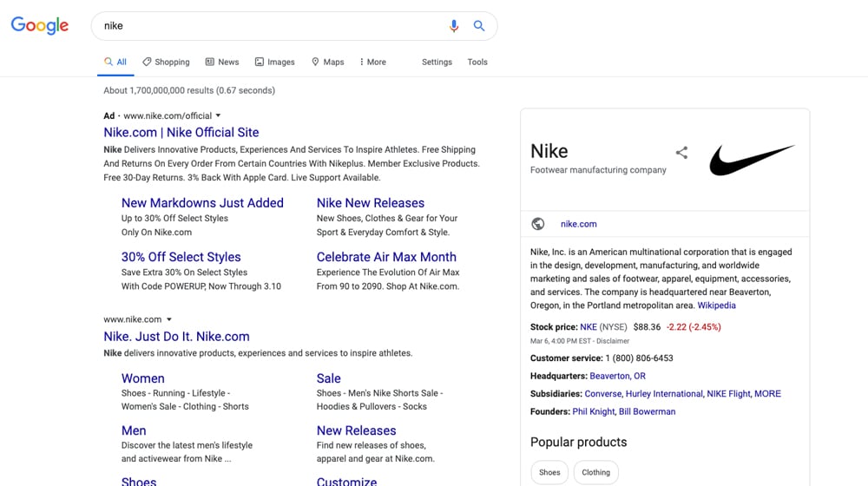Show MORE subsidiaries
The image size is (868, 486).
768,393
